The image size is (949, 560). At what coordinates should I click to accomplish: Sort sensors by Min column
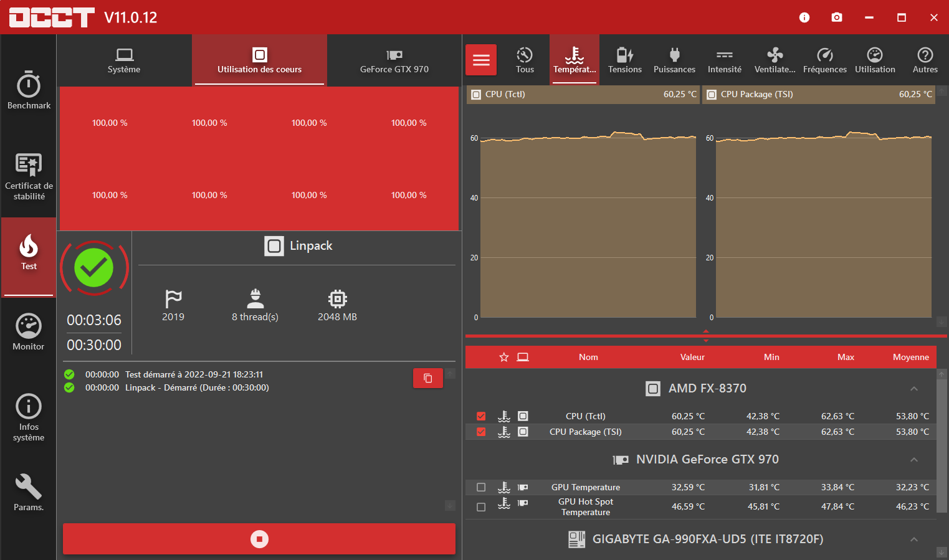771,357
